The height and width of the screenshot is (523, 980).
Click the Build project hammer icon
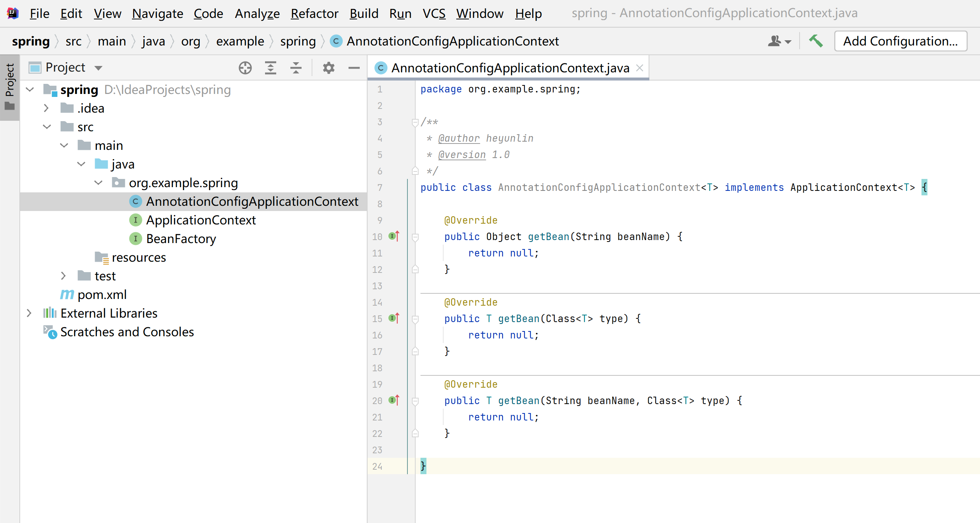click(x=815, y=41)
